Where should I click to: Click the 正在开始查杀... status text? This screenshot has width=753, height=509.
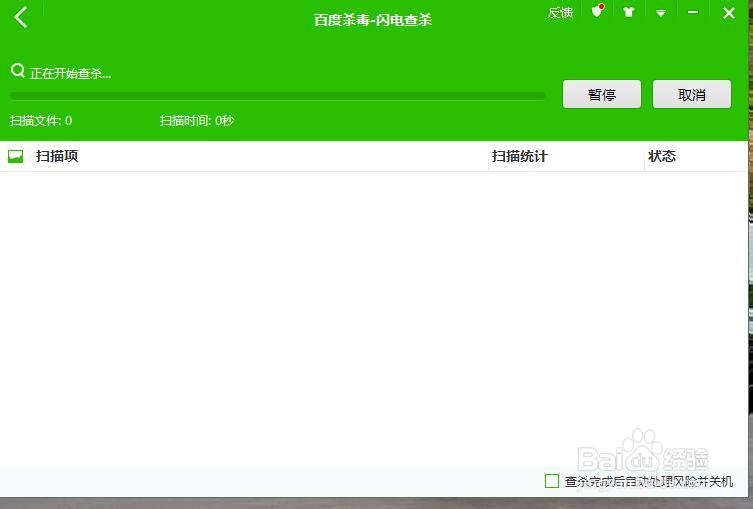71,73
